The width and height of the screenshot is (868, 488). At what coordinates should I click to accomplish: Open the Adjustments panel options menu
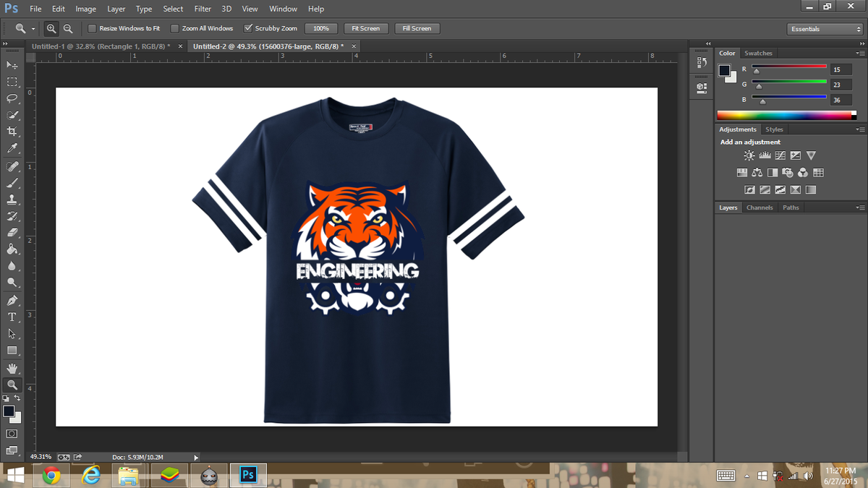[x=859, y=129]
